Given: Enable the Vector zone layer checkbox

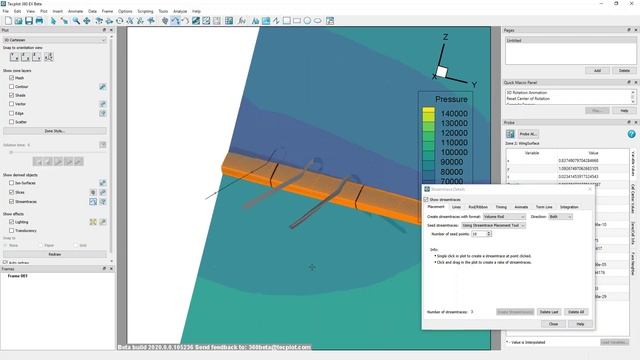Looking at the screenshot, I should point(11,104).
